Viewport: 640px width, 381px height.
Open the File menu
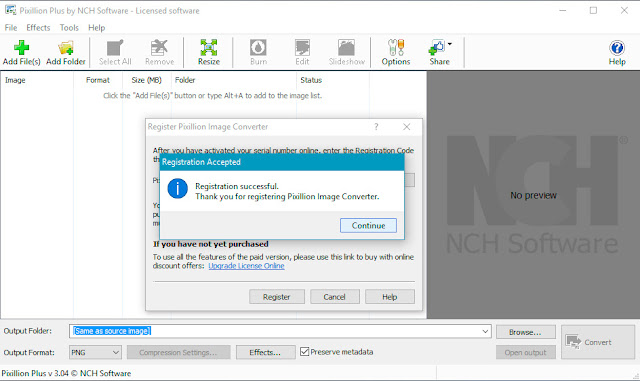click(11, 28)
